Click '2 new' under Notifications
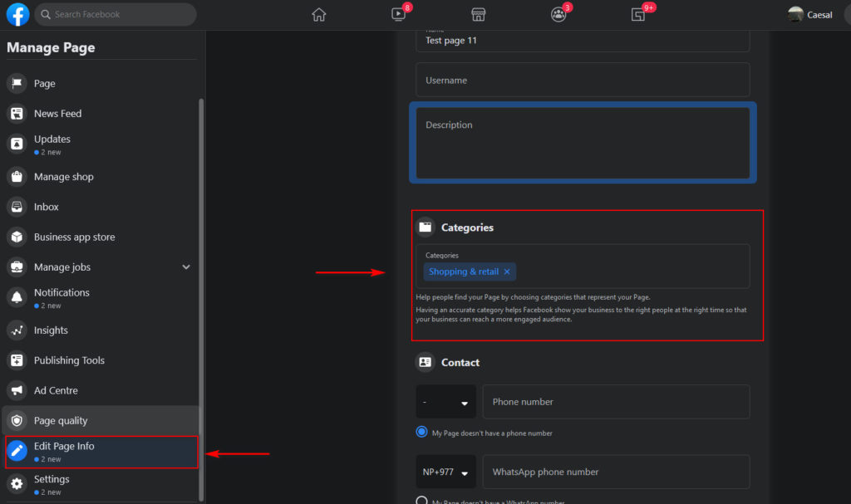 click(51, 306)
